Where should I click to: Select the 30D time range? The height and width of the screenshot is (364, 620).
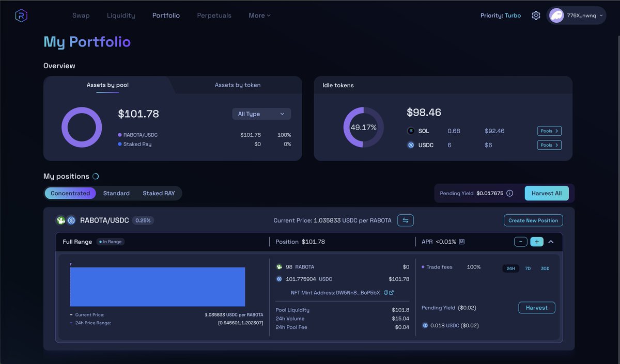coord(545,268)
